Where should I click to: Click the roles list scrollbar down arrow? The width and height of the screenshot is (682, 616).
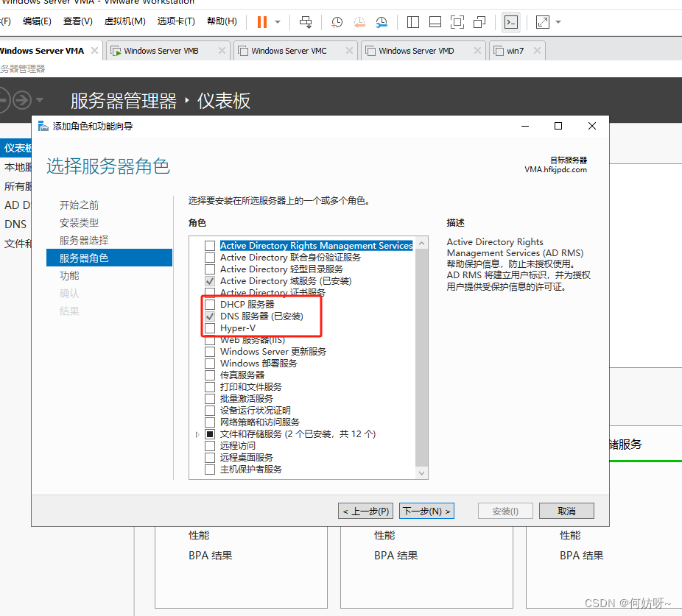point(422,473)
